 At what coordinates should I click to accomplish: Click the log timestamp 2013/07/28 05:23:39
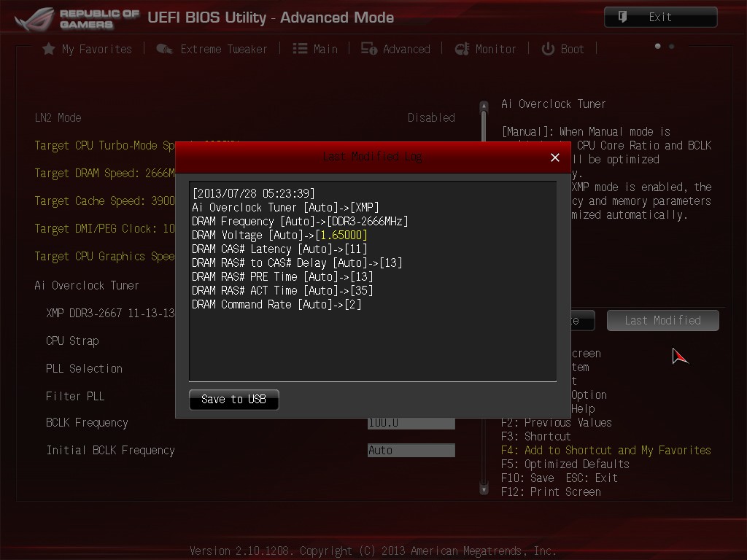click(253, 194)
